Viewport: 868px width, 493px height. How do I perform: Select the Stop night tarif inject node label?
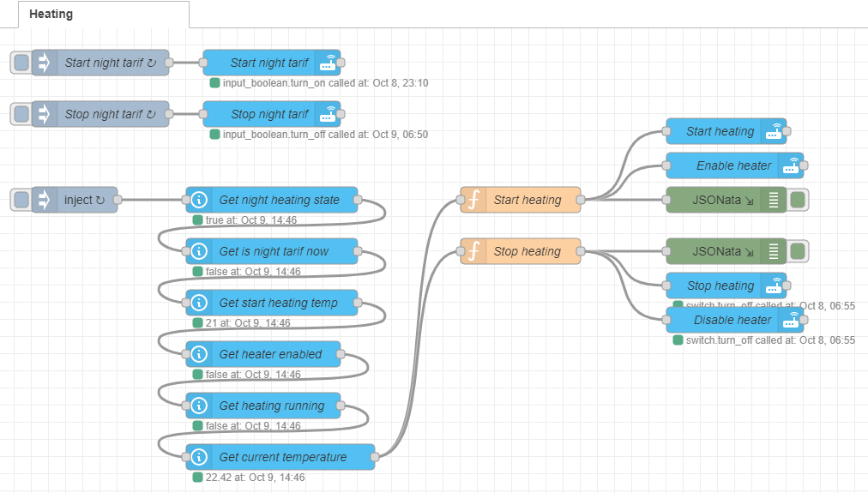tap(110, 114)
